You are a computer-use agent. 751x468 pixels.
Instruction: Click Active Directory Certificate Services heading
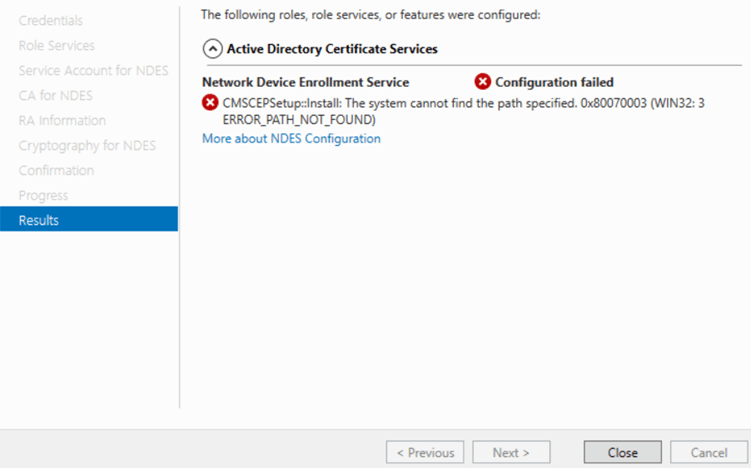coord(332,49)
